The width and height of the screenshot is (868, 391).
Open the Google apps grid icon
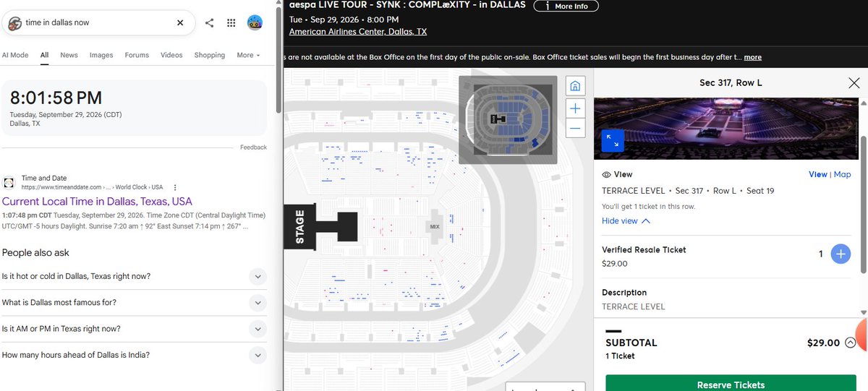pyautogui.click(x=231, y=22)
